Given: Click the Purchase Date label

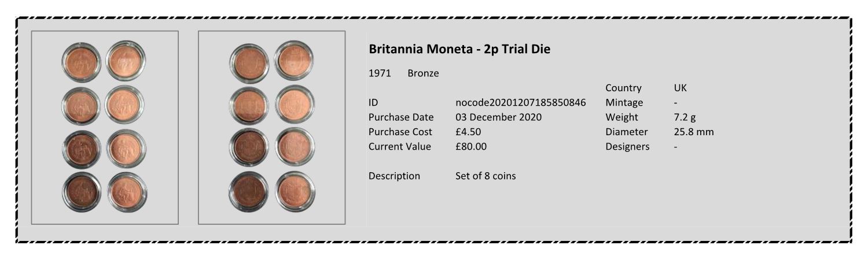Looking at the screenshot, I should pos(401,117).
